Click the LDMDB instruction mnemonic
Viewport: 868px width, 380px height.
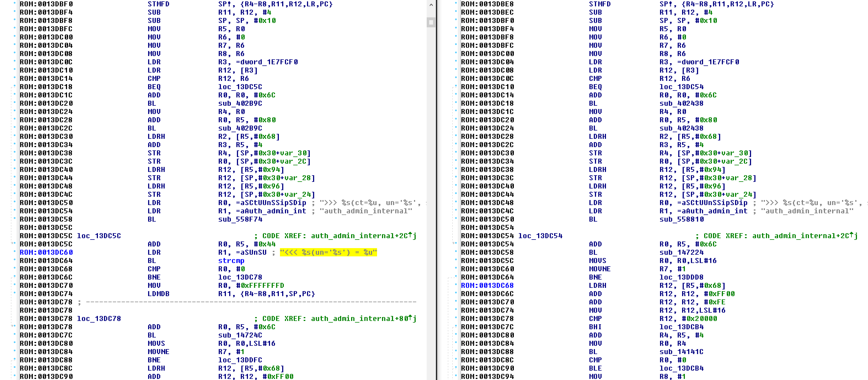(158, 294)
